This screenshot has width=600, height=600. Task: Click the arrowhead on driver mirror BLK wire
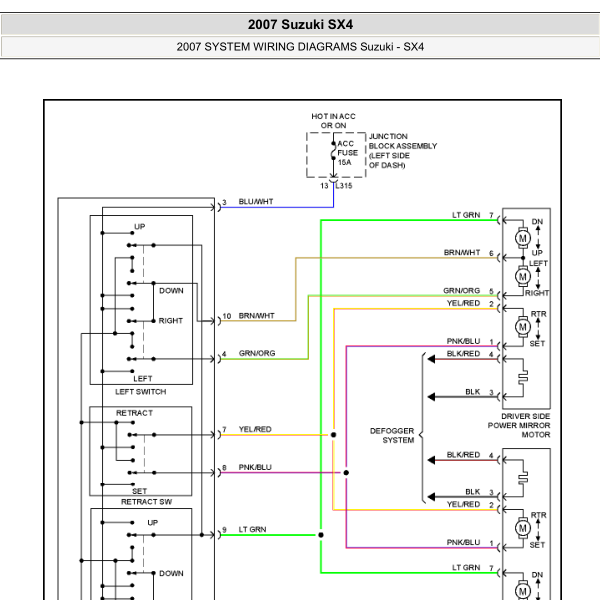[x=431, y=397]
